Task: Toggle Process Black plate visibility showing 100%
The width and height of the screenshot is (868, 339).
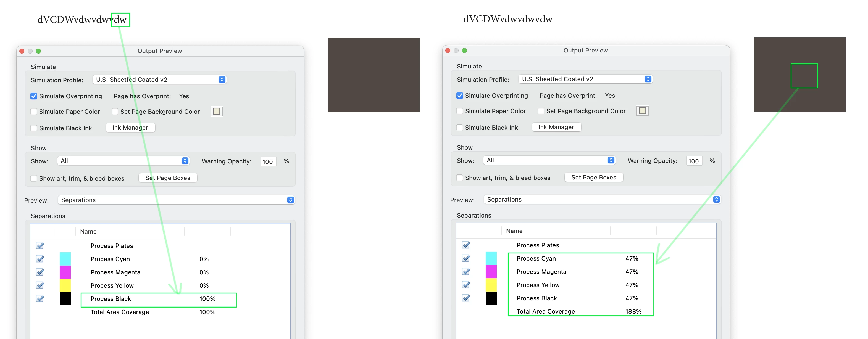Action: click(40, 298)
